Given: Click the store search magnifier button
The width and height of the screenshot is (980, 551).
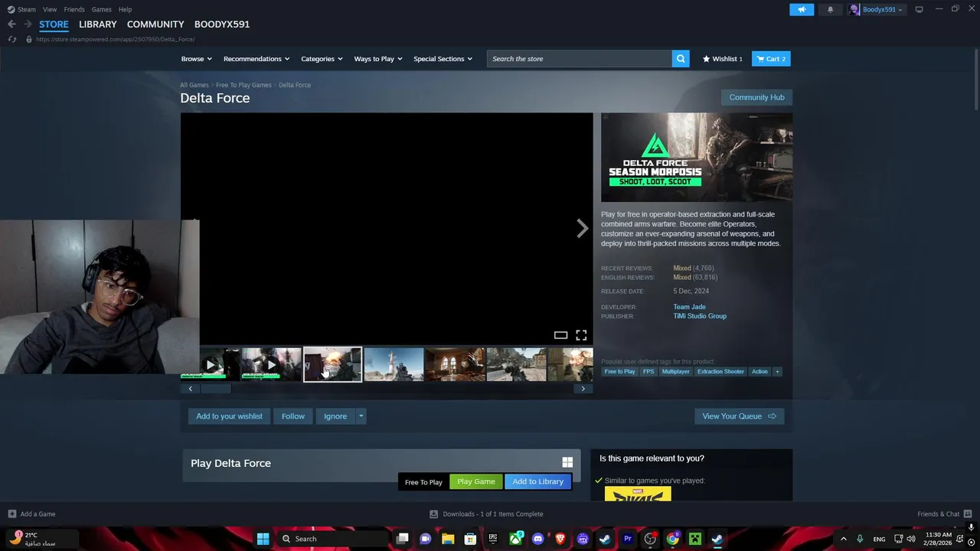Looking at the screenshot, I should pyautogui.click(x=681, y=59).
